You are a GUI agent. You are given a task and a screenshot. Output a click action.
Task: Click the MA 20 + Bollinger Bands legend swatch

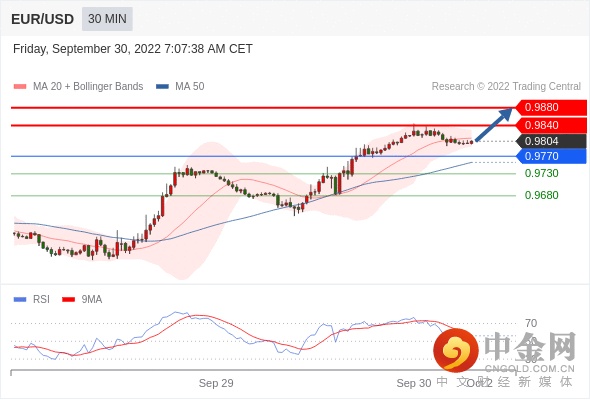click(20, 87)
